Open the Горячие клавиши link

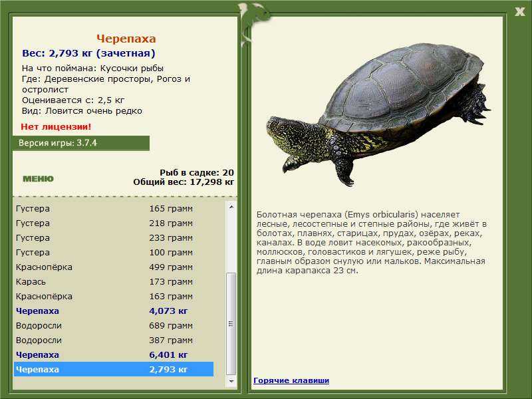coord(291,380)
